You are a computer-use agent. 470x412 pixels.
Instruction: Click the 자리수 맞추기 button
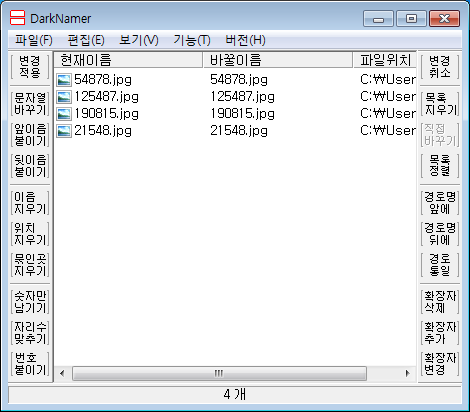pyautogui.click(x=30, y=333)
